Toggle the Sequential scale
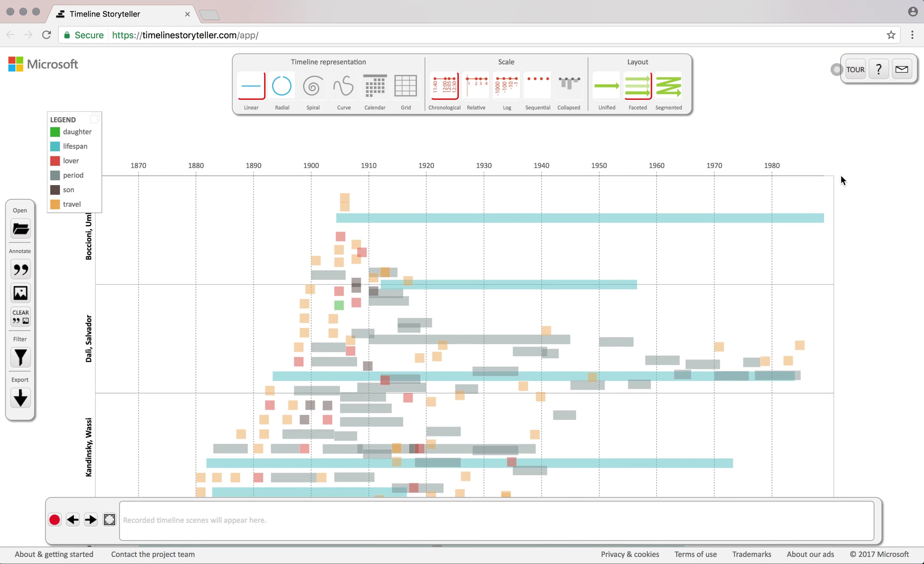 [537, 86]
